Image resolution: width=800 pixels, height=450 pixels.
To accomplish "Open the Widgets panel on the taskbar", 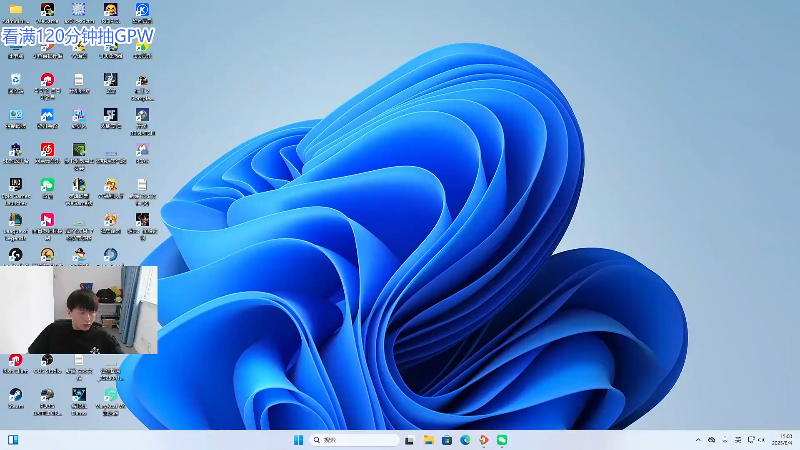I will [x=13, y=440].
